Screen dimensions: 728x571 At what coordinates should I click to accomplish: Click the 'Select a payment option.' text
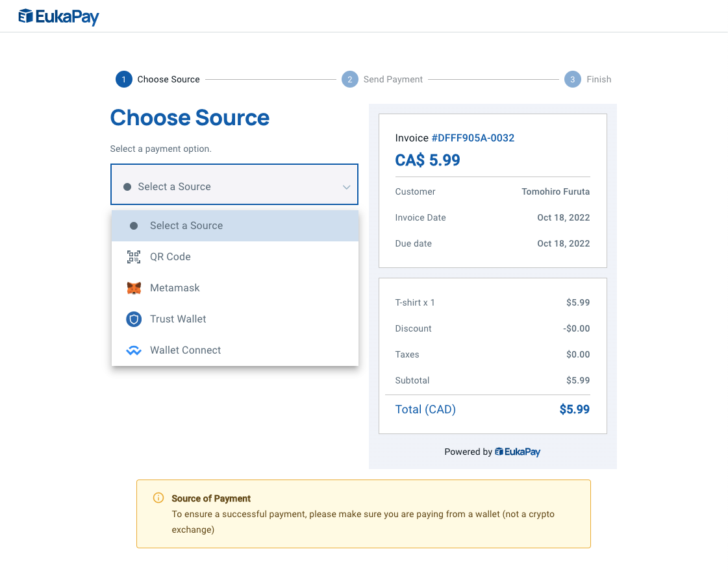tap(160, 149)
